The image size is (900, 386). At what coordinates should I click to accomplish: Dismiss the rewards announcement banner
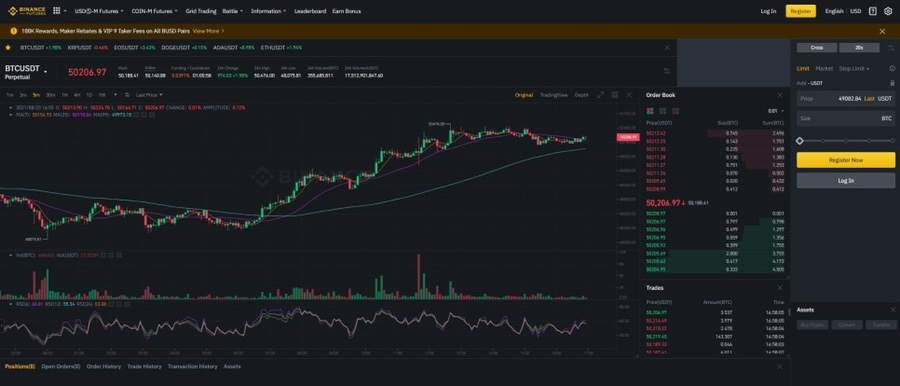[x=882, y=31]
